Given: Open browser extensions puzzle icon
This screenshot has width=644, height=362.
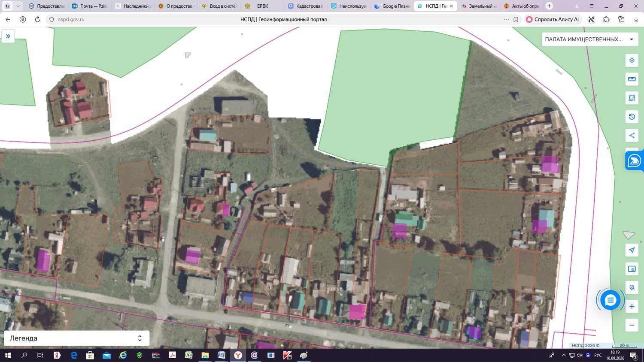Looking at the screenshot, I should click(x=606, y=19).
